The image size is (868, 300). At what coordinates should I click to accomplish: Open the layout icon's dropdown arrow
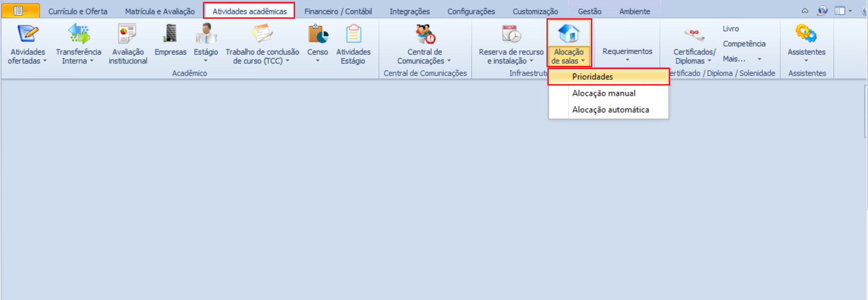850,11
